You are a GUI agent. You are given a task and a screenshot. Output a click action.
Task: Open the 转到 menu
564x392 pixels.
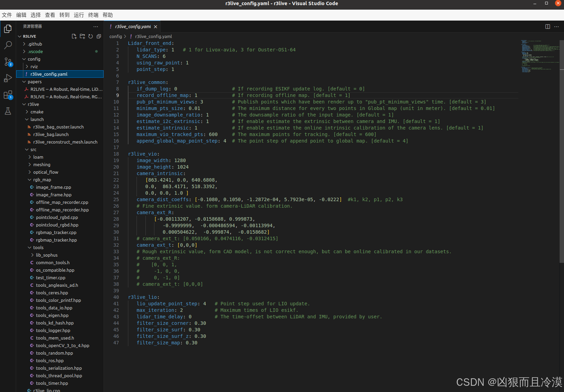[x=64, y=15]
